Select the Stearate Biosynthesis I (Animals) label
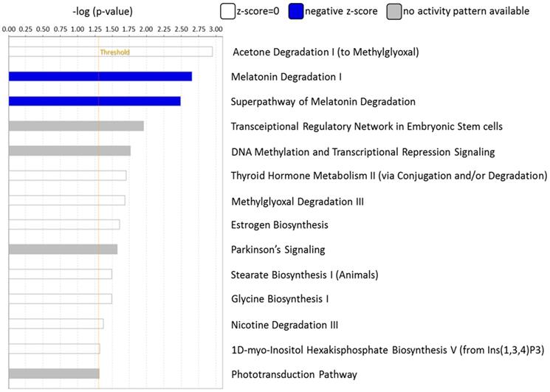Screen dimensions: 550x392 305,275
